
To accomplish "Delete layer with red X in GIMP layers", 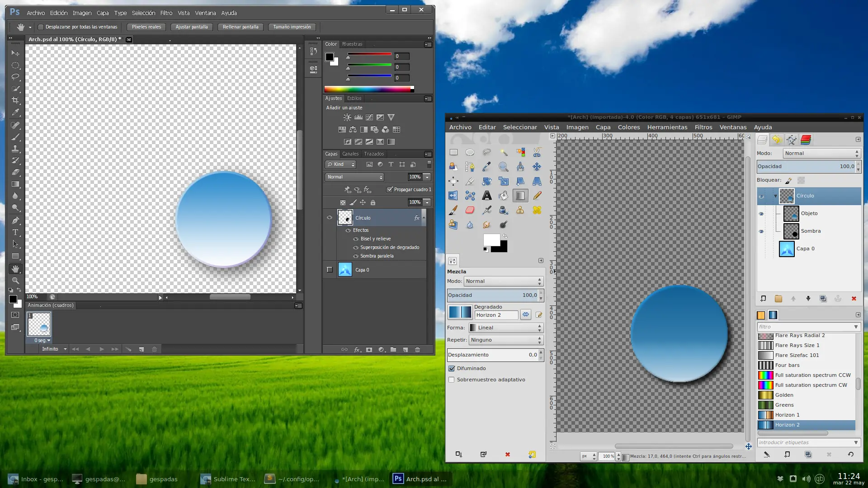I will point(854,299).
